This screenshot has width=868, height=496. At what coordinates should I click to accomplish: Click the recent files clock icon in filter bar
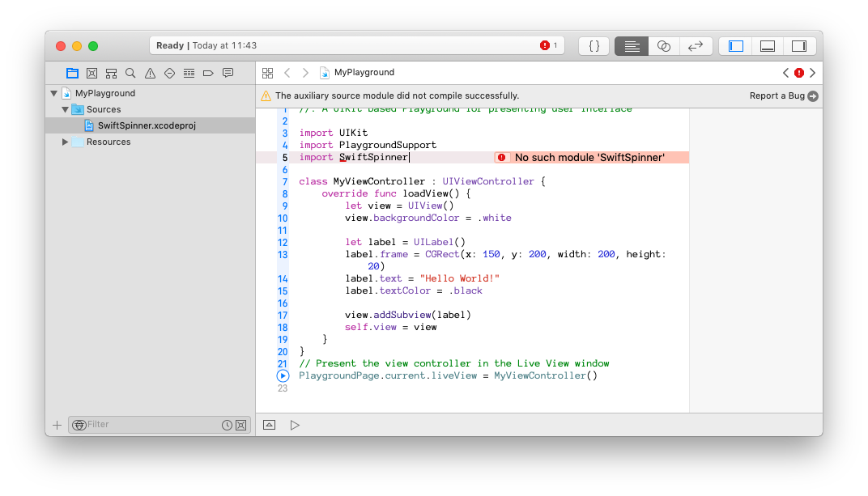[228, 424]
